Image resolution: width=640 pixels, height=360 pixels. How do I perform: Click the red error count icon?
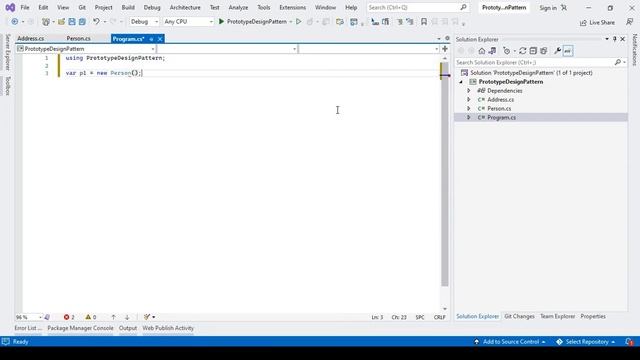(x=66, y=317)
